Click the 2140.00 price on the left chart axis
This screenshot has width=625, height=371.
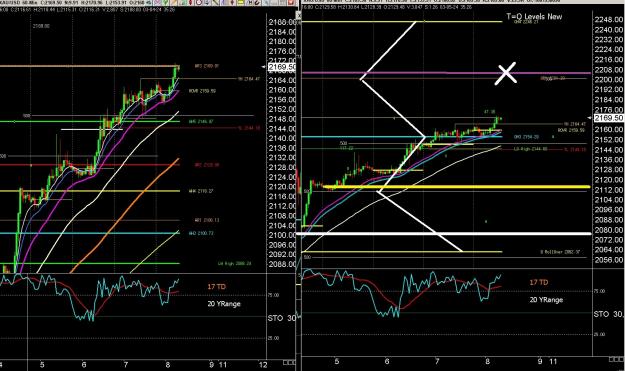282,138
